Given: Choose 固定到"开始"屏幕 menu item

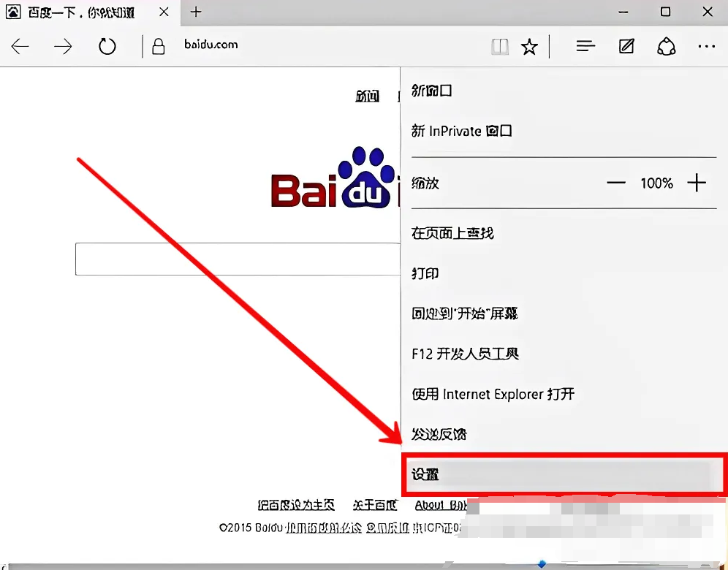Looking at the screenshot, I should (564, 313).
